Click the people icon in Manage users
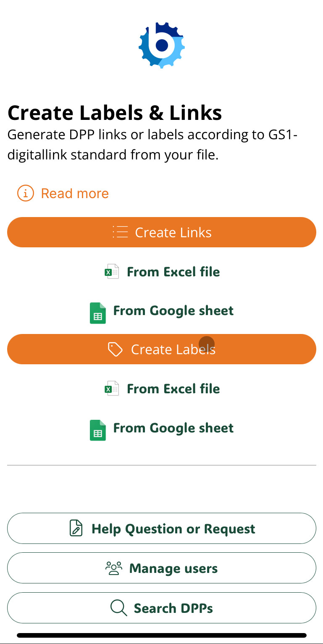 [113, 568]
